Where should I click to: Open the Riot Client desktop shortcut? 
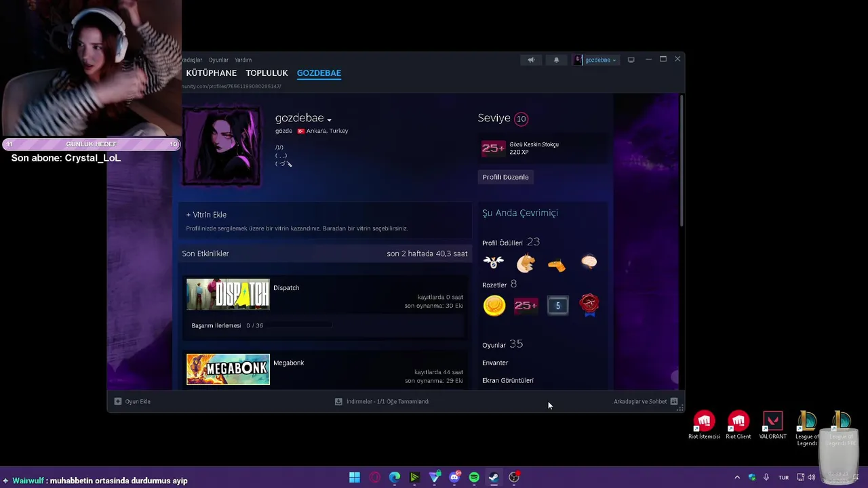coord(738,425)
